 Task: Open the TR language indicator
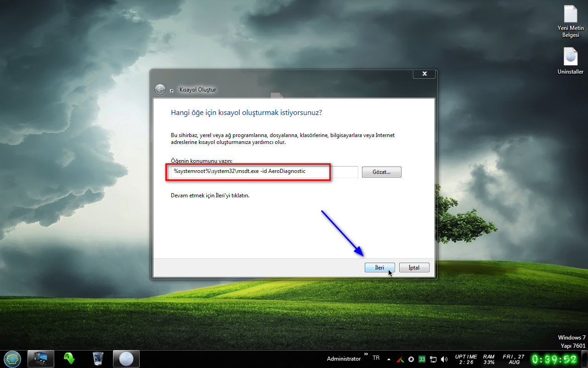point(376,358)
